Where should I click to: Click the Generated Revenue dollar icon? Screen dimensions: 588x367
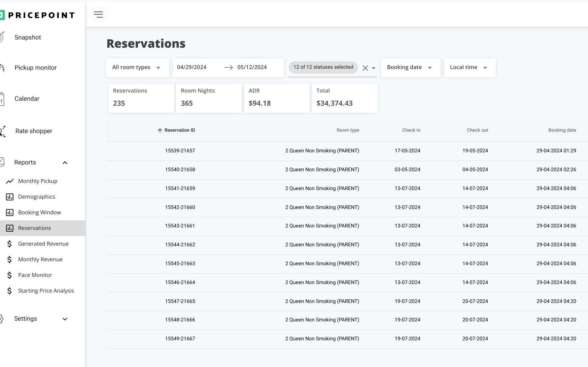point(10,244)
